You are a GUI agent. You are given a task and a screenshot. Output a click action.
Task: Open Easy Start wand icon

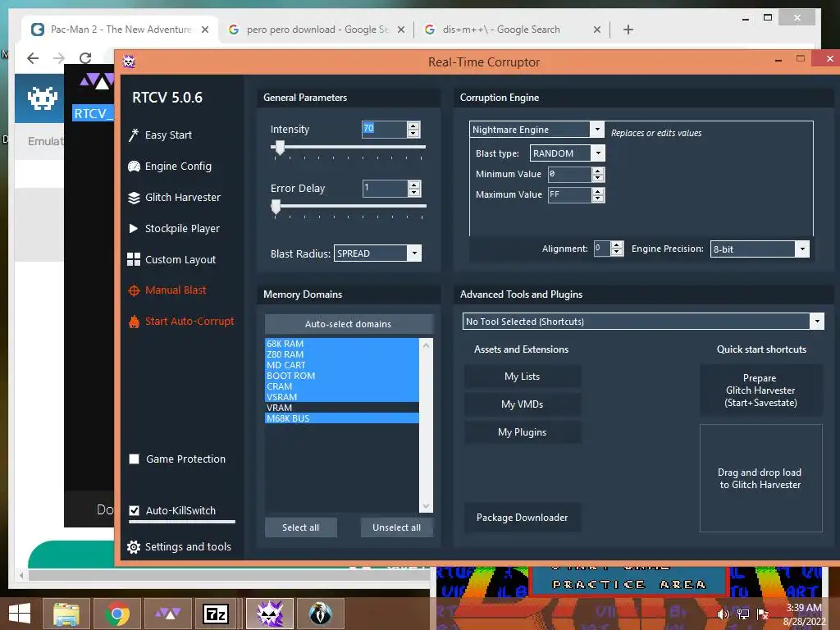tap(134, 135)
